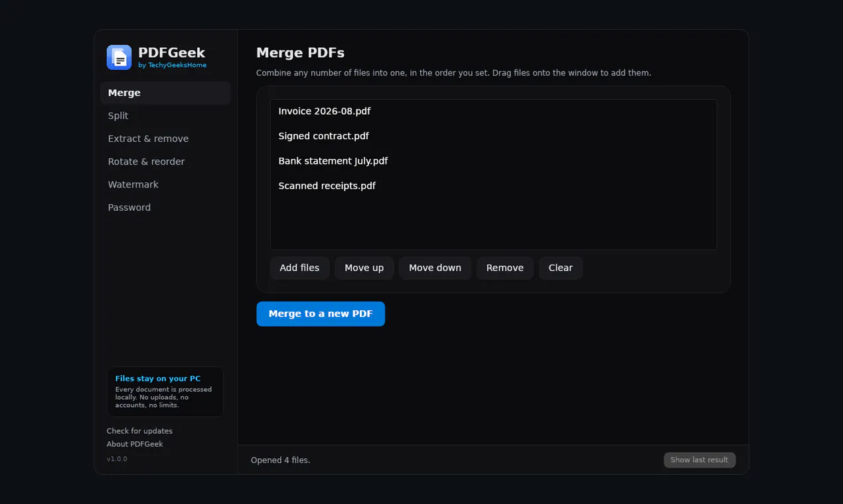
Task: Click the v1.0.0 version label
Action: [x=117, y=459]
